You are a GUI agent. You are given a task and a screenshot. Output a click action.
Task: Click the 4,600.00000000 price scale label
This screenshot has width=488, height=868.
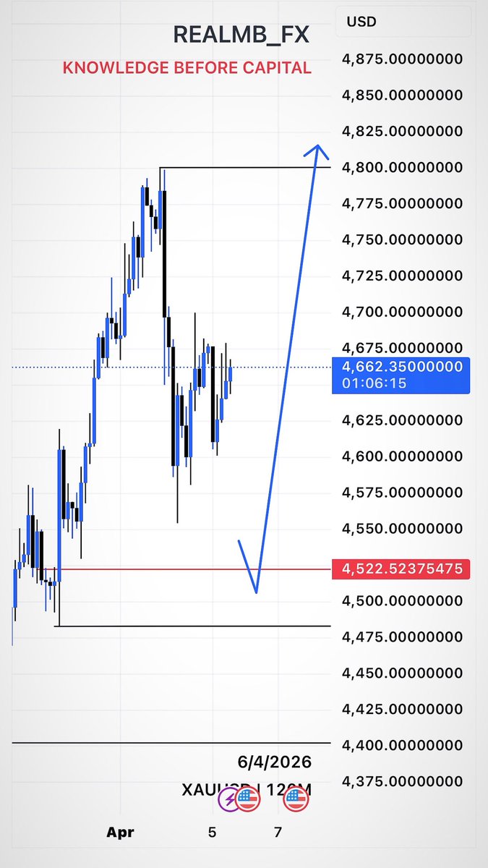(402, 456)
